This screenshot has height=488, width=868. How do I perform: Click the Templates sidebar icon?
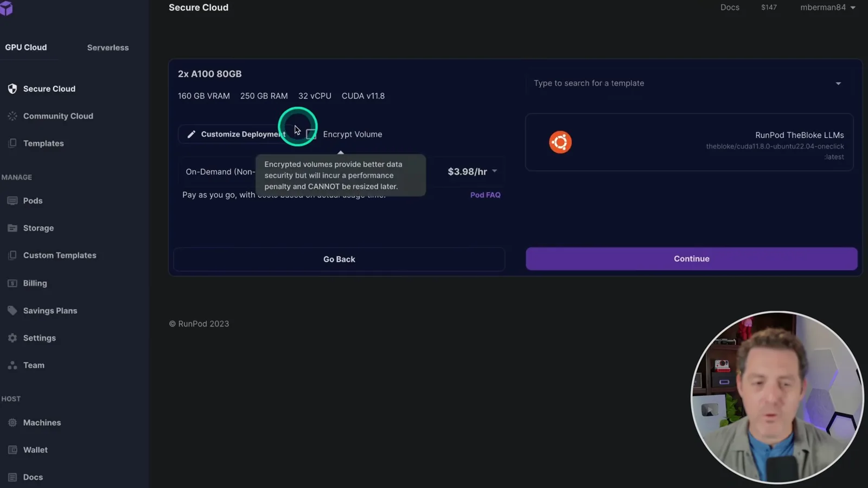coord(12,143)
